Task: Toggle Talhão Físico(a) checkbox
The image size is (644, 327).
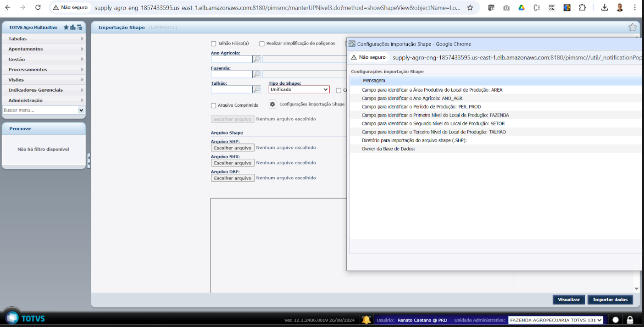Action: 213,44
